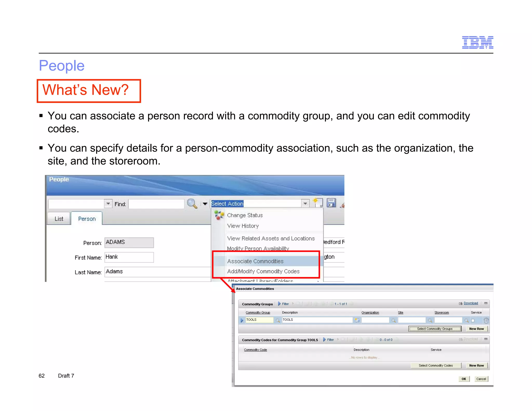This screenshot has width=532, height=411.
Task: Open the Storeroom lookup magnifier
Action: point(467,320)
